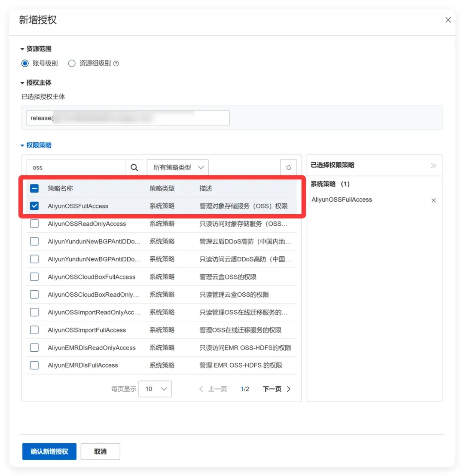
Task: Click 确认新增授权 button
Action: pos(49,451)
